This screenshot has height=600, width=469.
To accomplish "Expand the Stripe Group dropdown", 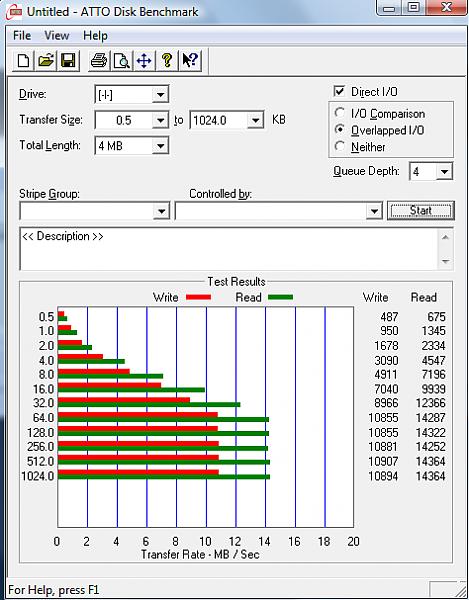I will 161,211.
